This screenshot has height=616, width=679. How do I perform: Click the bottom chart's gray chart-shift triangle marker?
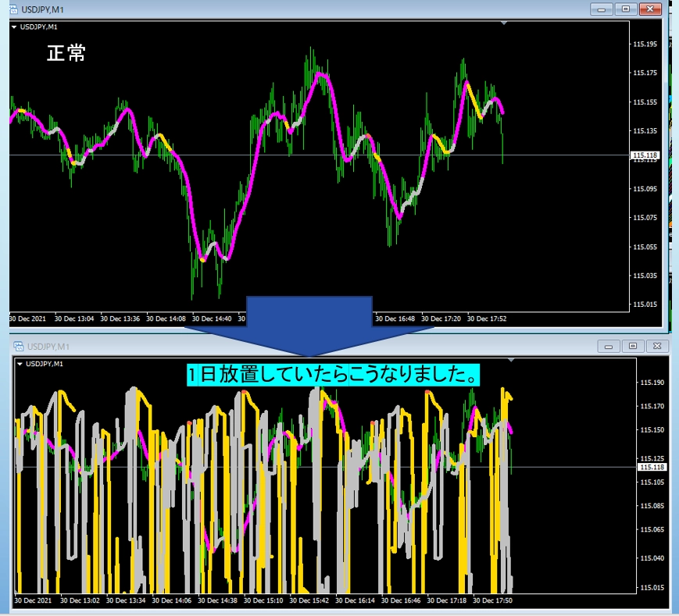(511, 361)
